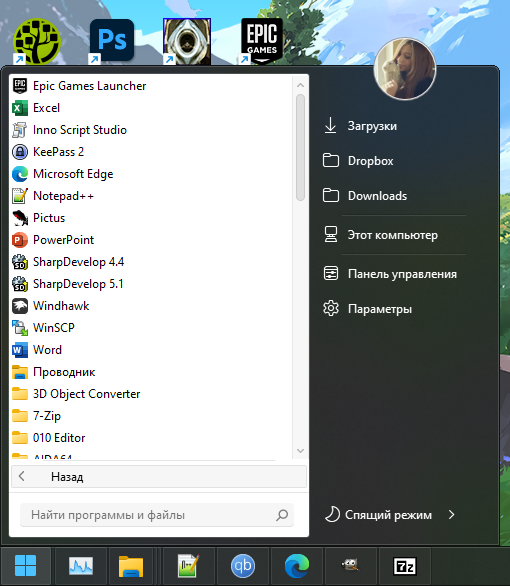510x586 pixels.
Task: Click the Назад back button
Action: click(x=159, y=476)
